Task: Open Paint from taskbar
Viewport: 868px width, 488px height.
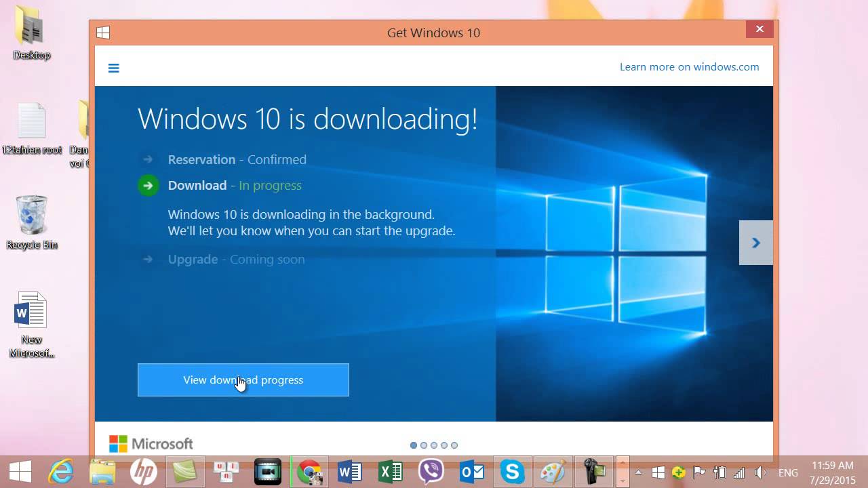Action: 553,471
